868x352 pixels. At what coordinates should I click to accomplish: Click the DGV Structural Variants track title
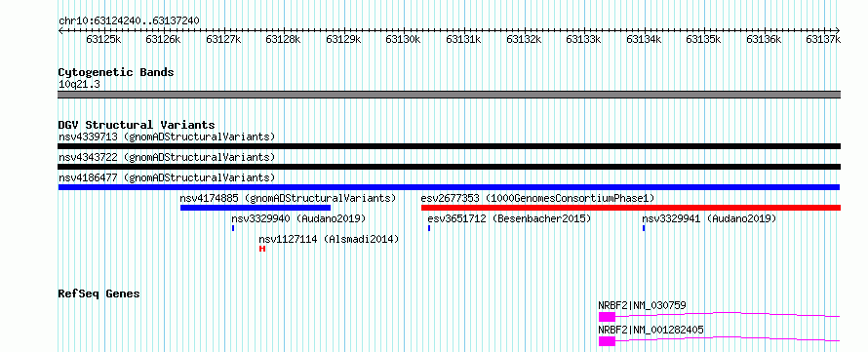(137, 125)
